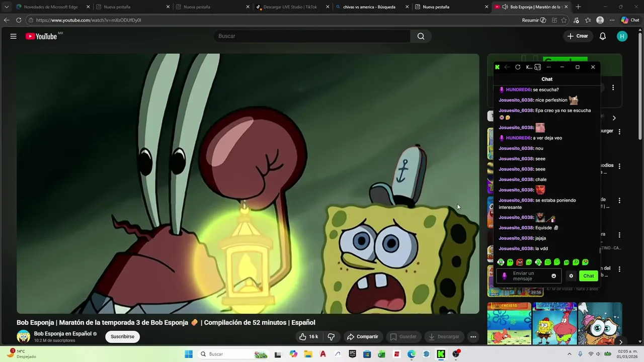Use Resumir in the address bar
644x362 pixels.
(x=534, y=20)
